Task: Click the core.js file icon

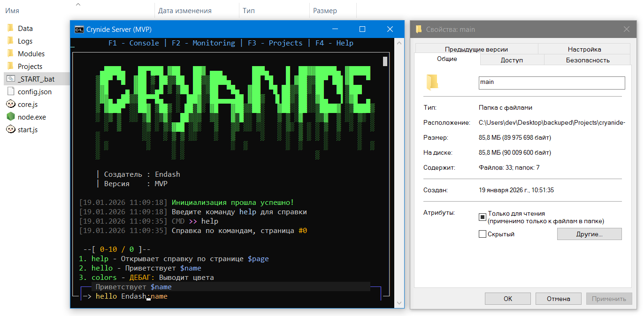Action: (x=10, y=104)
